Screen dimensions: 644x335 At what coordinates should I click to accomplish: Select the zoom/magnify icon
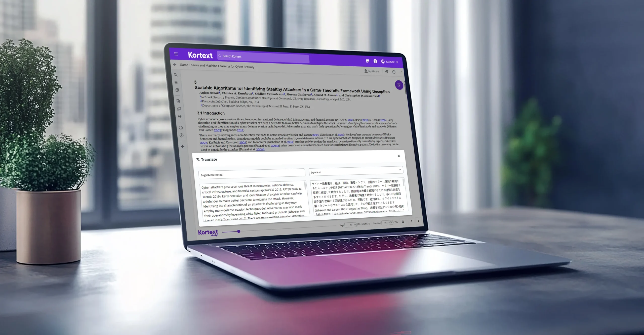tap(176, 74)
